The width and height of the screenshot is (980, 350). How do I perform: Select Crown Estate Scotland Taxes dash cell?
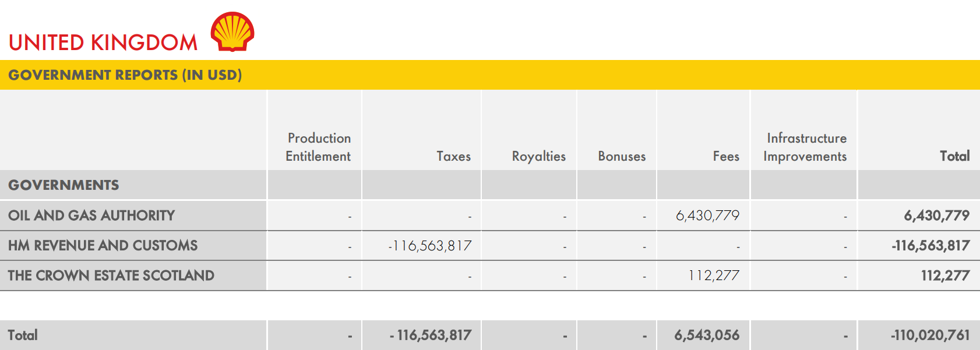click(x=470, y=277)
